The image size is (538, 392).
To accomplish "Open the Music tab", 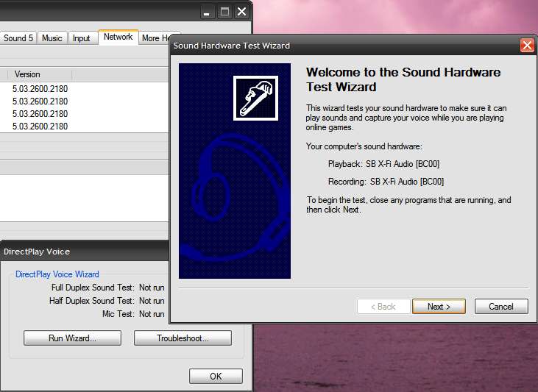I will (x=52, y=38).
